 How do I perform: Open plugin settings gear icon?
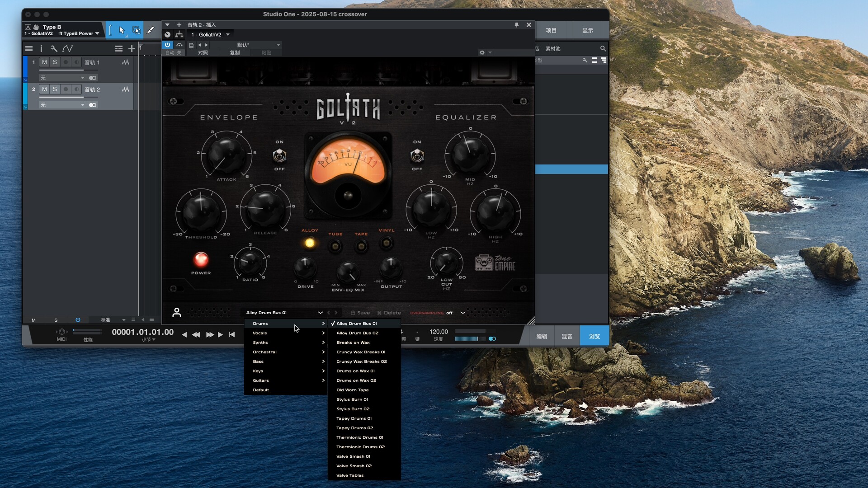pyautogui.click(x=482, y=52)
